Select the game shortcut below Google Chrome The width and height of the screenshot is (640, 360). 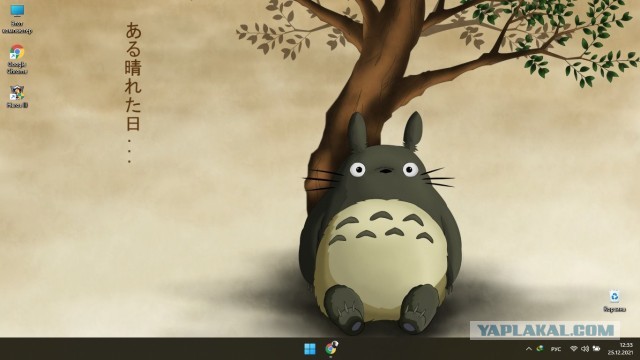[x=17, y=97]
